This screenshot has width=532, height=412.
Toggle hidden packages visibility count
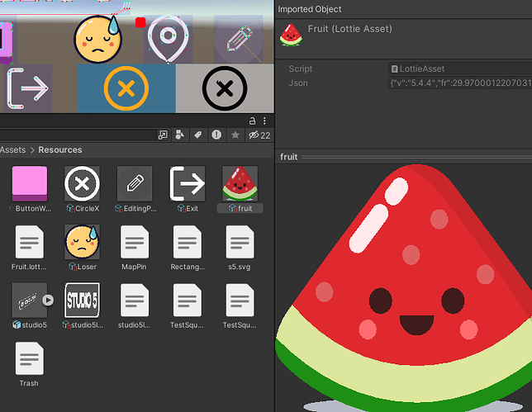pos(259,135)
